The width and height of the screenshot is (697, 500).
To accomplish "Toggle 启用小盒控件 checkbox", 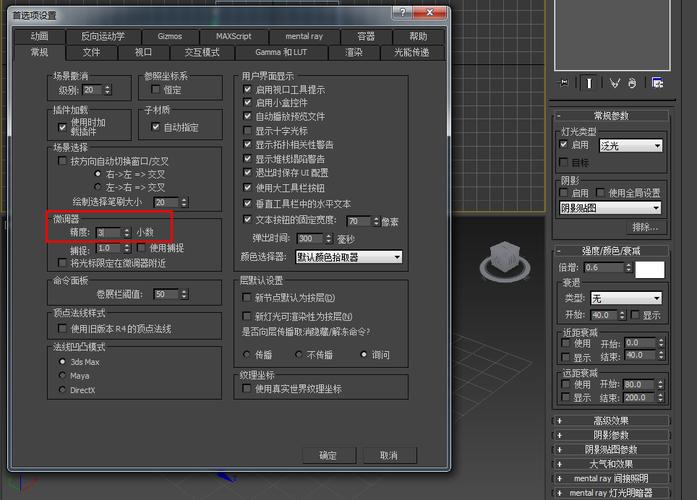I will coord(248,103).
